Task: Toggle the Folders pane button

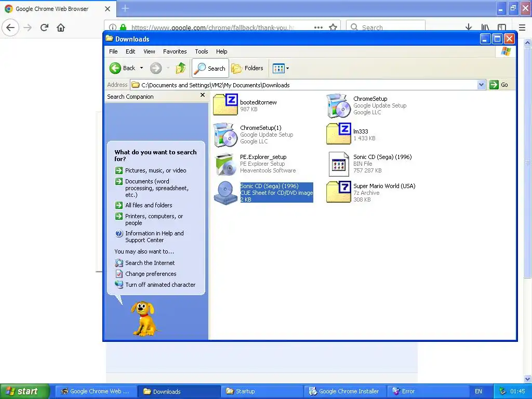Action: point(247,68)
